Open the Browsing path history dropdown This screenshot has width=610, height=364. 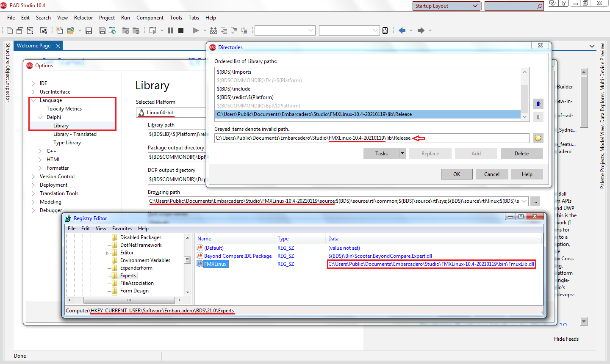tap(524, 201)
